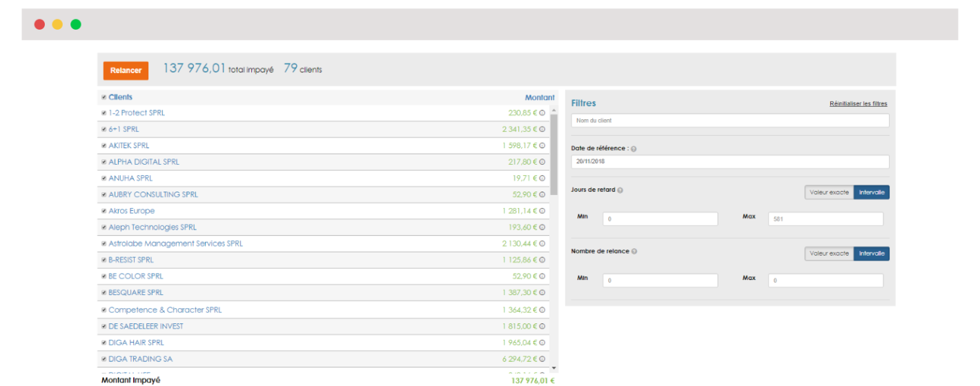The height and width of the screenshot is (386, 980).
Task: Uncheck the 6+1 SPRL checkbox
Action: [104, 130]
